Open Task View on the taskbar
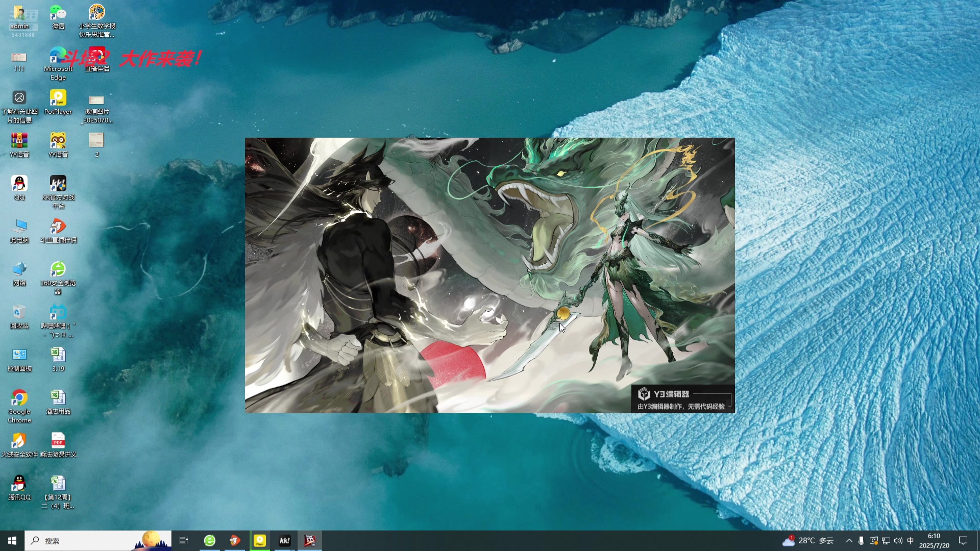Screen dimensions: 980x551 coord(184,541)
